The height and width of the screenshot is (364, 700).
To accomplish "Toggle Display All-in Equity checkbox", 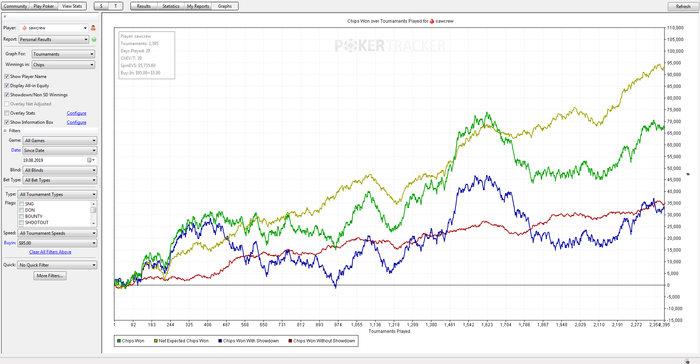I will [x=7, y=85].
